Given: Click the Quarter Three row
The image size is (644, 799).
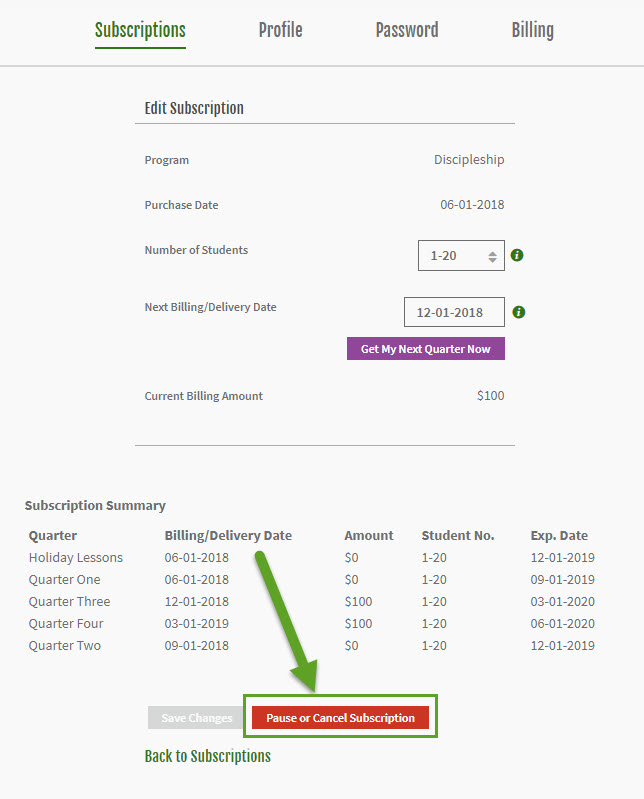Looking at the screenshot, I should coord(312,601).
